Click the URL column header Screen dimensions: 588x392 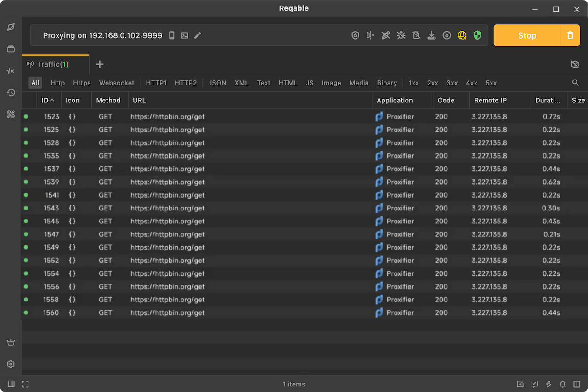[x=250, y=100]
